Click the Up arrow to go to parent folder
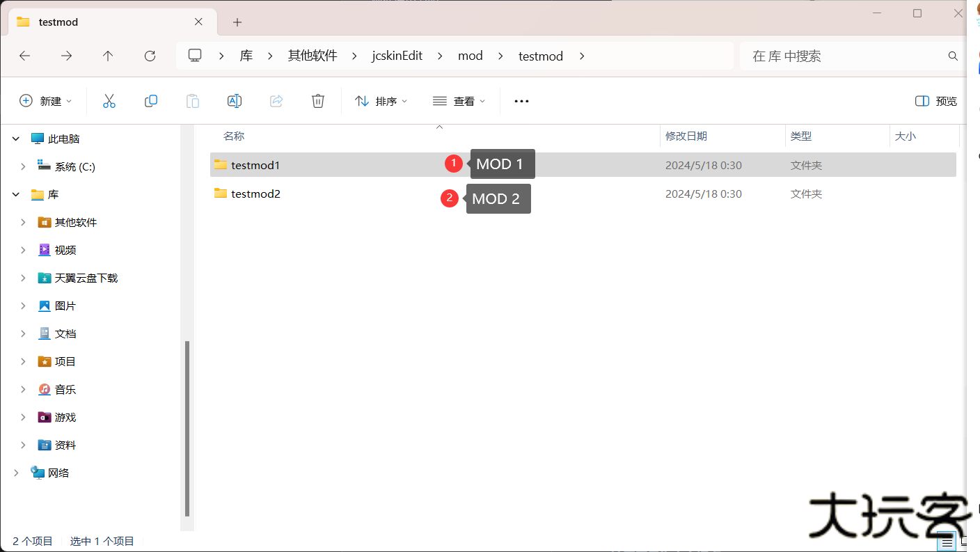The height and width of the screenshot is (552, 980). coord(108,56)
